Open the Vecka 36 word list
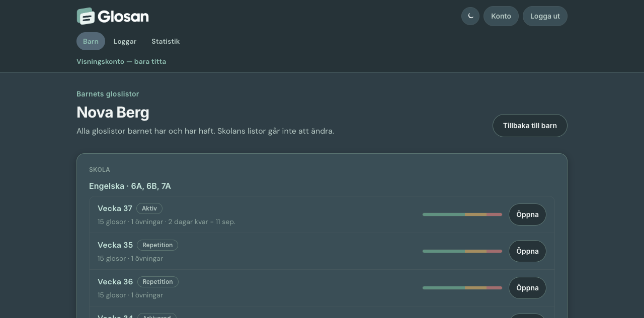 tap(527, 288)
